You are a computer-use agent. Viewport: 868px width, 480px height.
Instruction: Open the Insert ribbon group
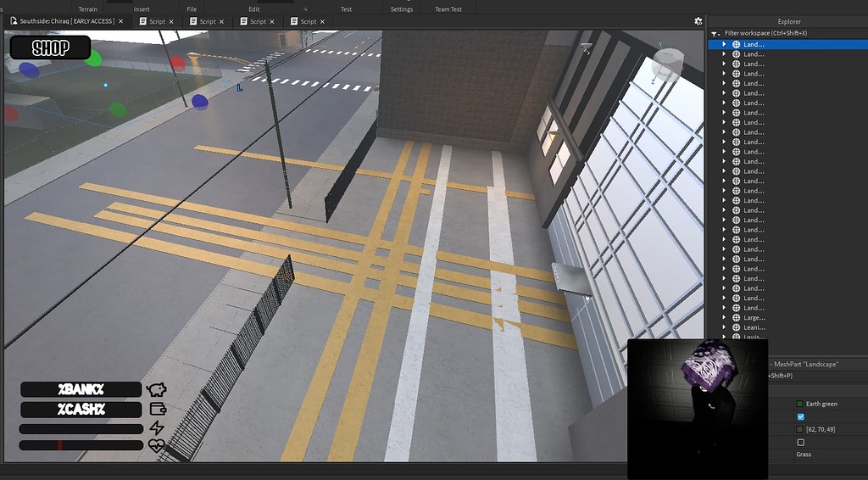tap(142, 9)
